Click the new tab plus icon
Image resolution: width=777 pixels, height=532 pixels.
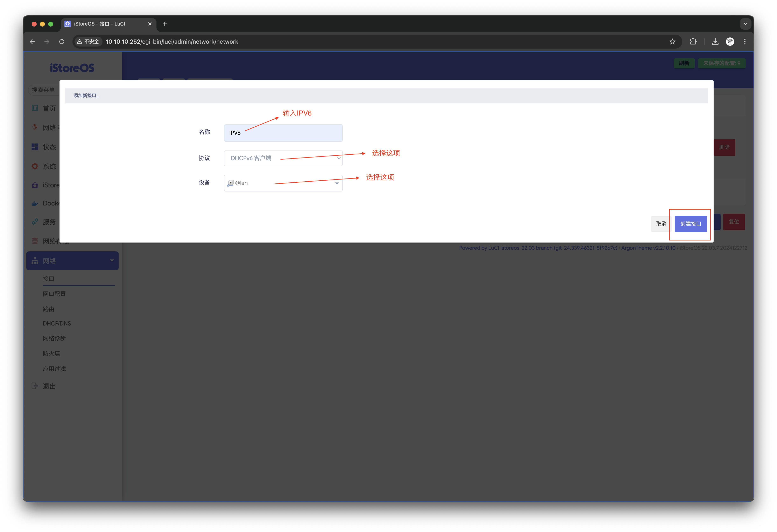[164, 24]
